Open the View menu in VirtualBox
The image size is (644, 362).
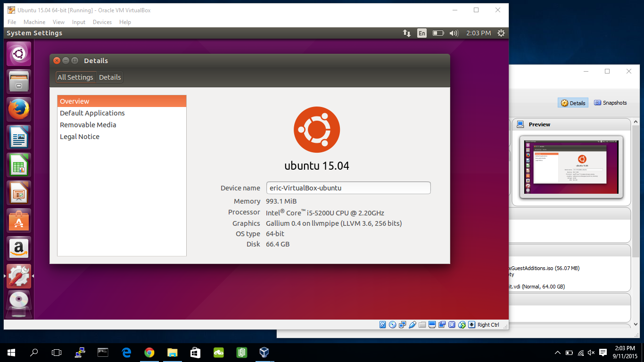(58, 22)
